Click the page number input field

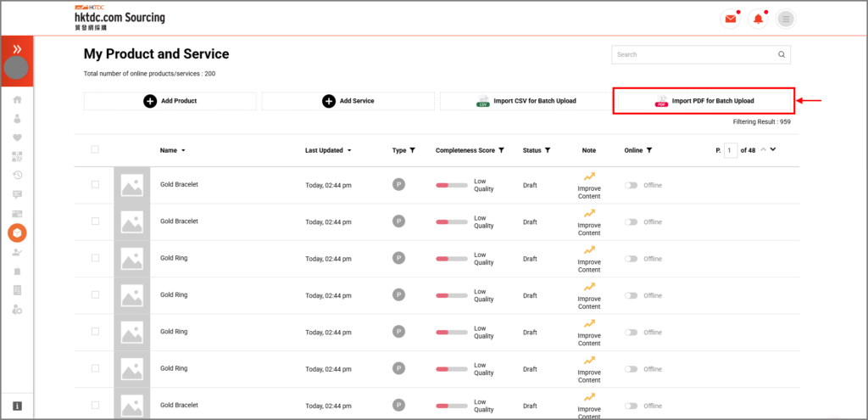(731, 150)
